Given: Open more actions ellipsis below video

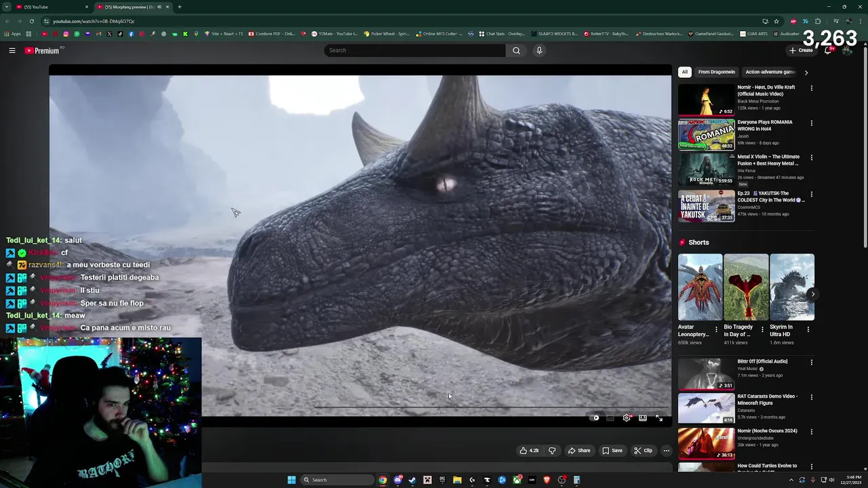Looking at the screenshot, I should coord(667,451).
